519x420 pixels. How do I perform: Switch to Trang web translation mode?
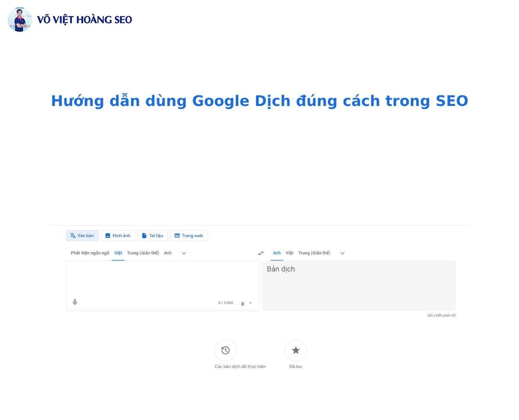(x=189, y=236)
